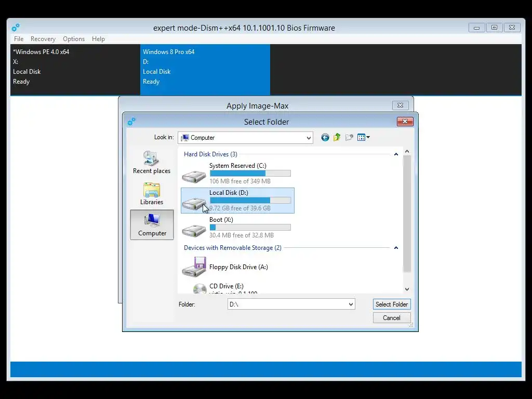The width and height of the screenshot is (532, 399).
Task: Click the 'Devices with Removable Storage (2)' header text
Action: coord(232,248)
